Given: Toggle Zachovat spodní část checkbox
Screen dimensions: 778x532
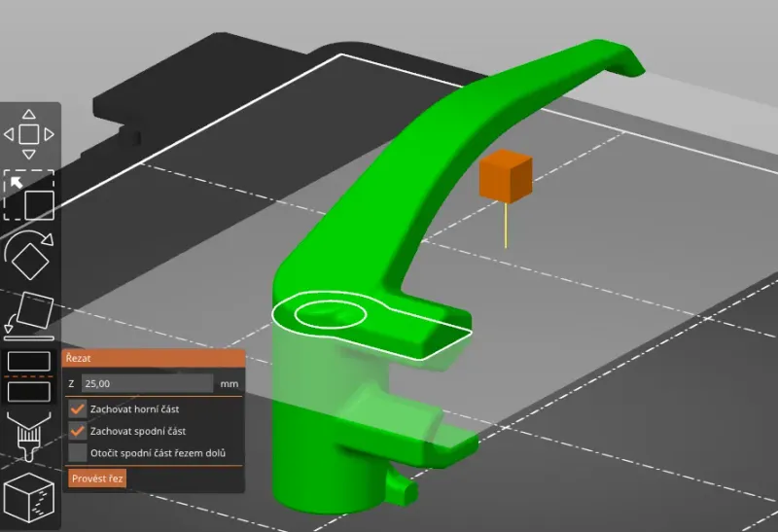Looking at the screenshot, I should tap(77, 431).
